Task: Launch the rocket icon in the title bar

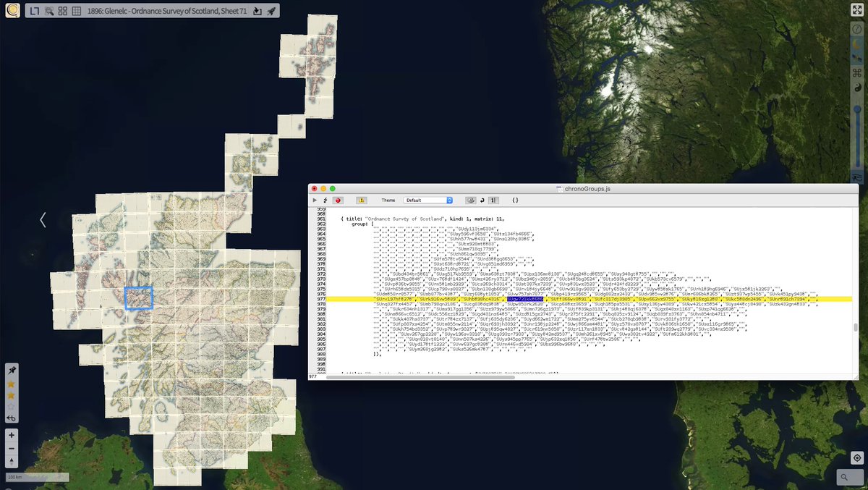Action: [x=271, y=12]
